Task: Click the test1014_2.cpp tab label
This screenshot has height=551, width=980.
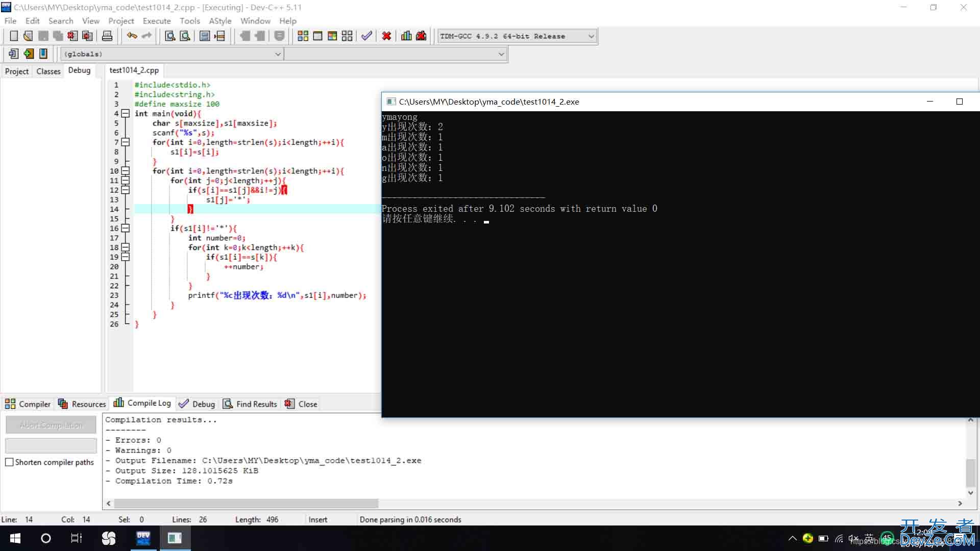Action: [x=135, y=70]
